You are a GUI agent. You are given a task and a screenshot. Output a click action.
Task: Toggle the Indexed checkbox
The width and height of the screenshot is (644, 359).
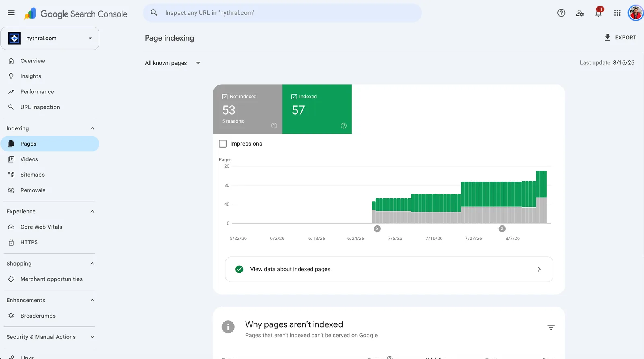point(294,97)
